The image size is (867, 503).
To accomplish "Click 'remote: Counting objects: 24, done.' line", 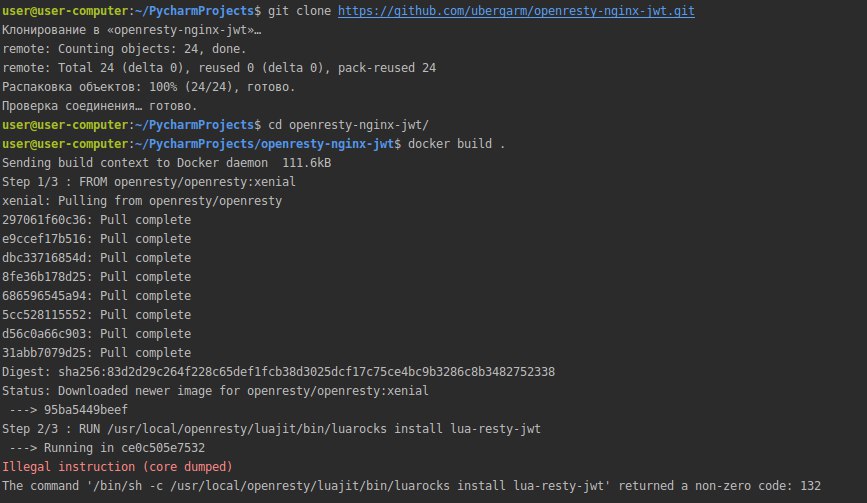I will [124, 49].
